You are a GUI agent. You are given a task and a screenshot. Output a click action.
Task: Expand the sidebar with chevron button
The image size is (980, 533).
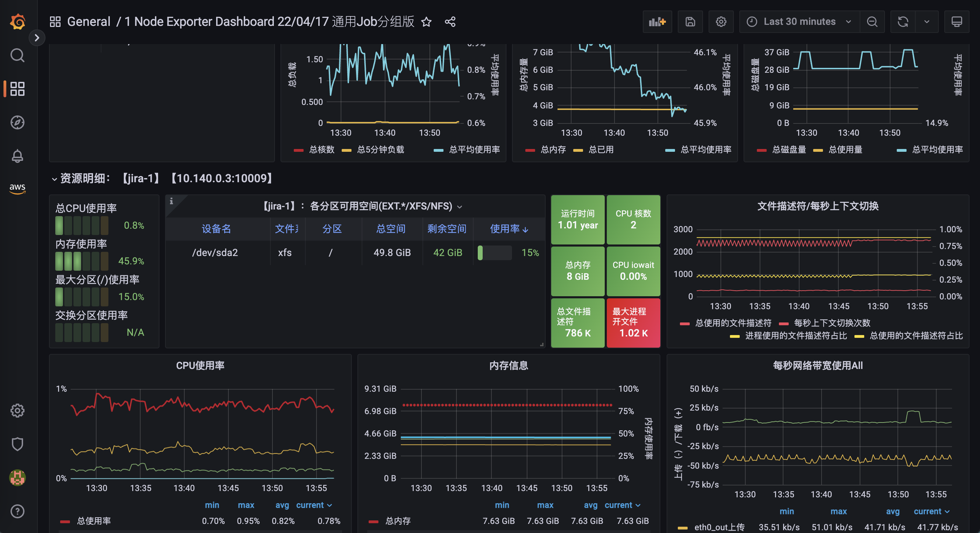pos(37,38)
